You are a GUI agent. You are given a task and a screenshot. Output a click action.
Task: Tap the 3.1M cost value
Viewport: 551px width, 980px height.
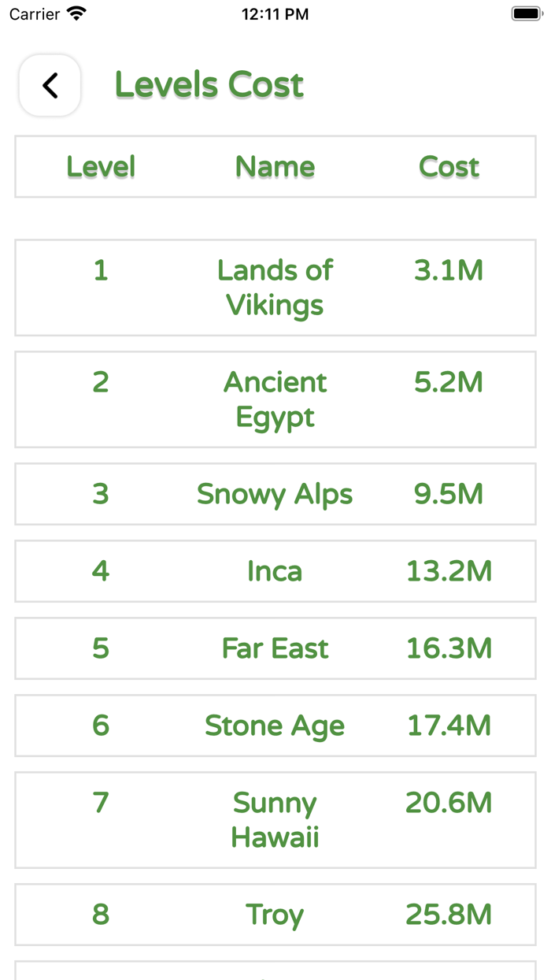pos(449,270)
